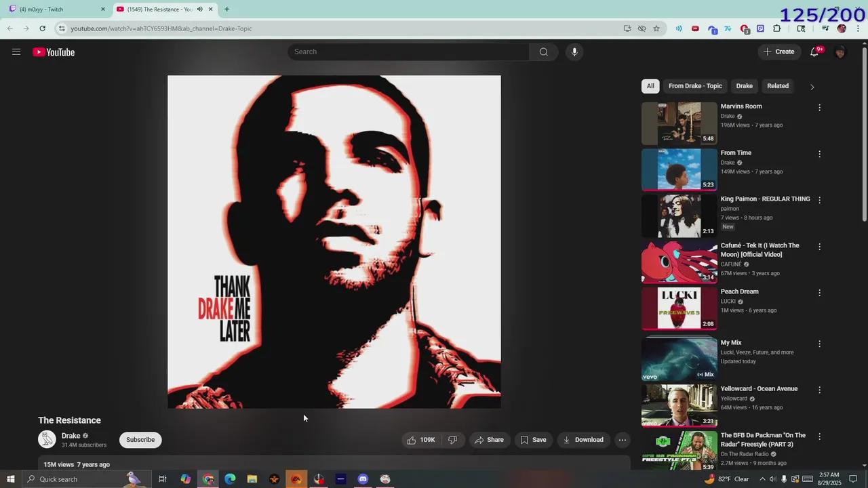Toggle microphone icon in system tray
The width and height of the screenshot is (868, 488).
[785, 479]
